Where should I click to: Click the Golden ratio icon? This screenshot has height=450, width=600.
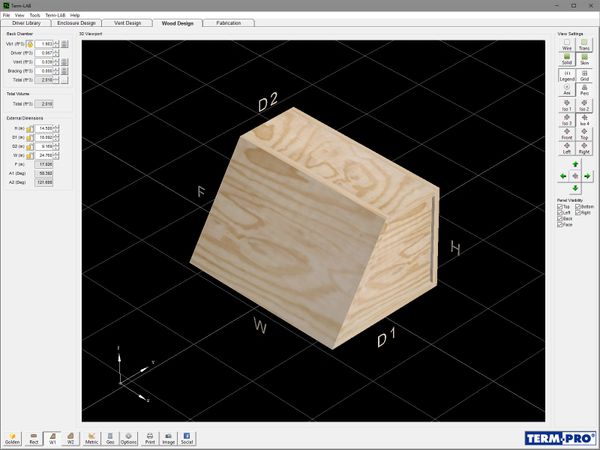13,437
